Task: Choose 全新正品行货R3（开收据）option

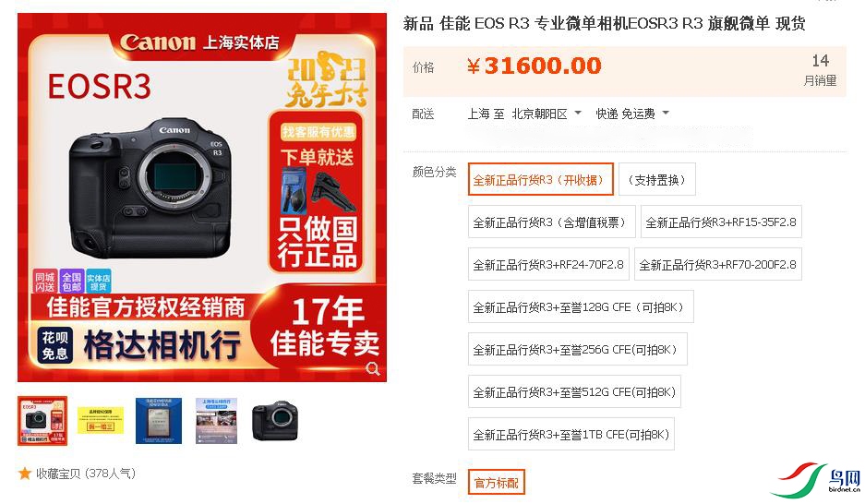Action: pyautogui.click(x=541, y=179)
